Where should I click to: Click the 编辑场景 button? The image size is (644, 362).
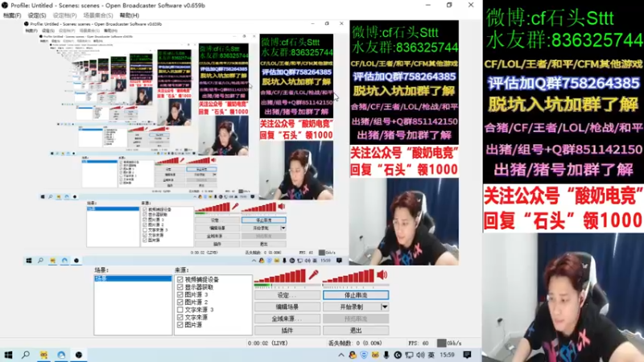[x=287, y=306]
